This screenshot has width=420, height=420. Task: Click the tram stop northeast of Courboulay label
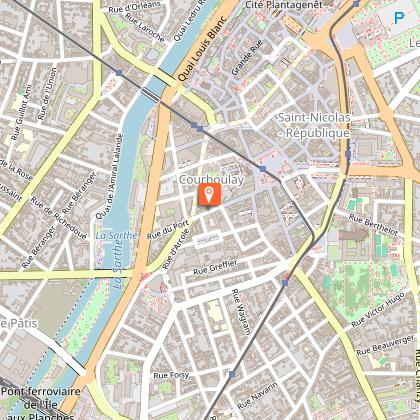tap(263, 169)
